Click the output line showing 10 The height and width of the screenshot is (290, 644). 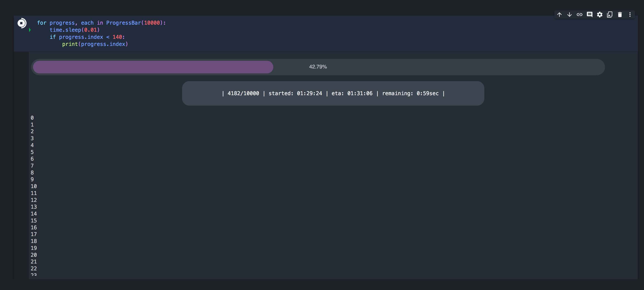34,186
